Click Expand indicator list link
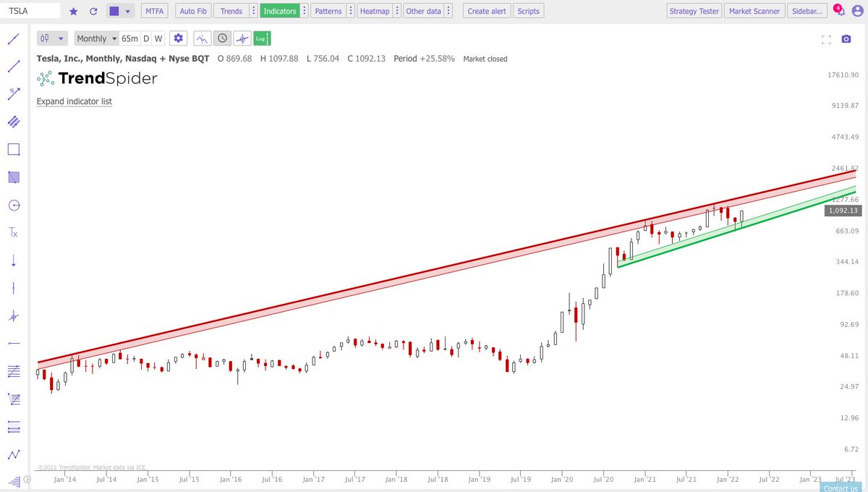This screenshot has width=868, height=492. (75, 101)
